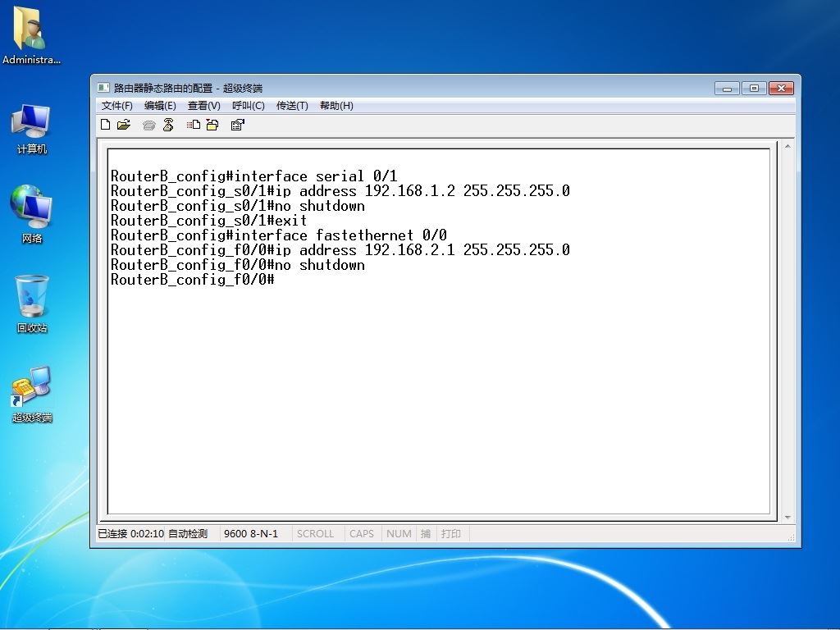Click the scrollbar down arrow in terminal

787,517
